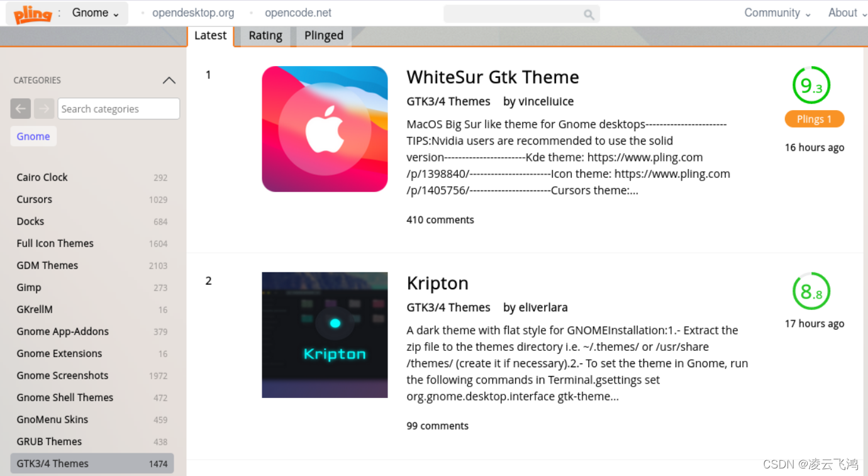Click GTK3/4 Themes under Kripton title
Image resolution: width=868 pixels, height=476 pixels.
point(448,307)
